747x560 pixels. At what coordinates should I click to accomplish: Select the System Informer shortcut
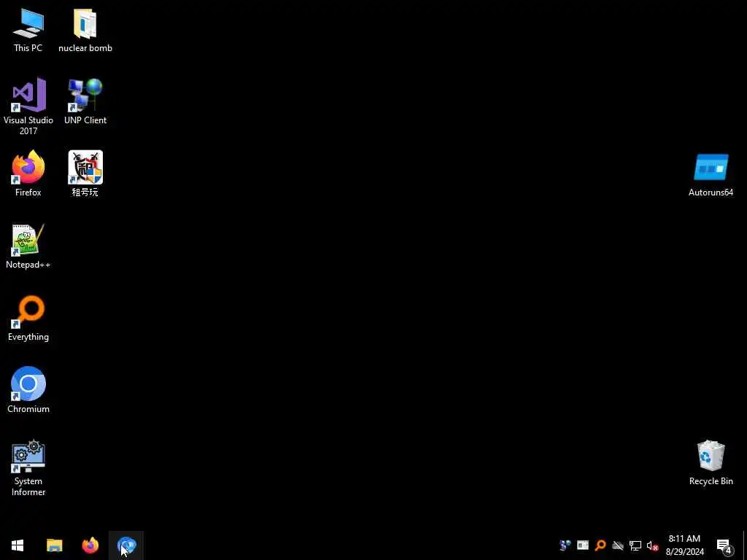[28, 468]
